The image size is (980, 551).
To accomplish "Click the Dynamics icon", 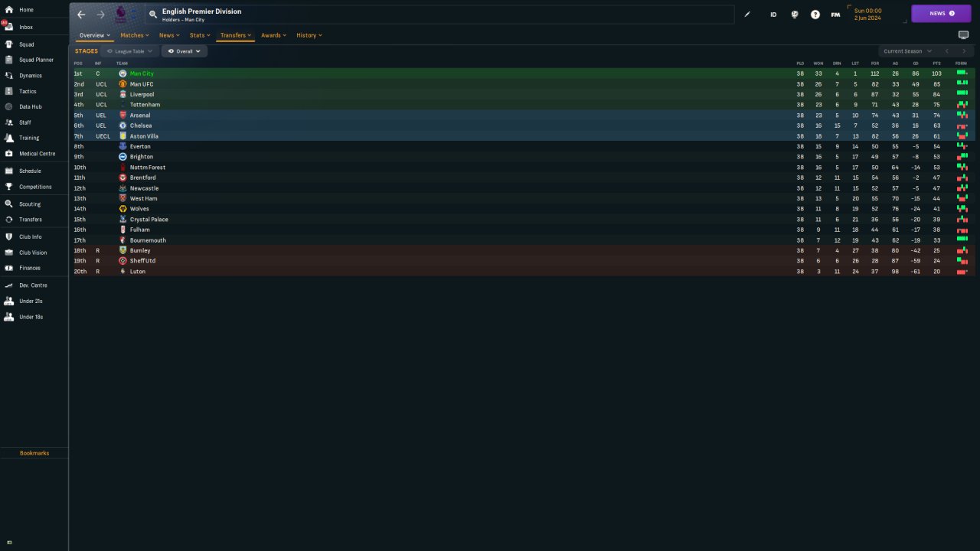I will pyautogui.click(x=8, y=76).
